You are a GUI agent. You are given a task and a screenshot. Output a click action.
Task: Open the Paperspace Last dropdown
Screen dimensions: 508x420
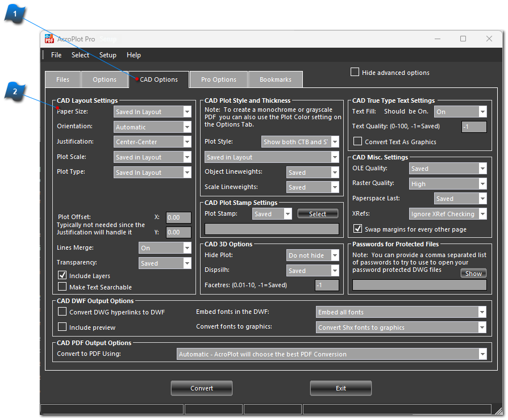pos(460,198)
